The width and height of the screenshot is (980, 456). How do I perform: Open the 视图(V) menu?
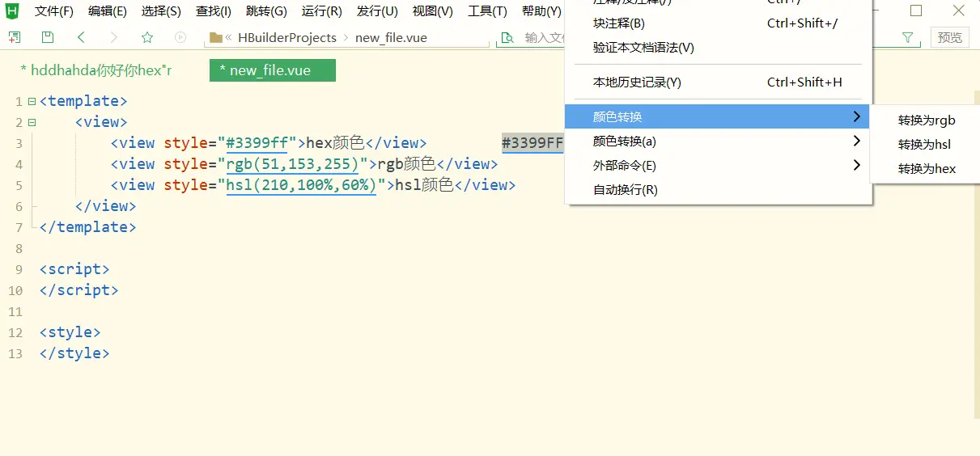coord(433,11)
